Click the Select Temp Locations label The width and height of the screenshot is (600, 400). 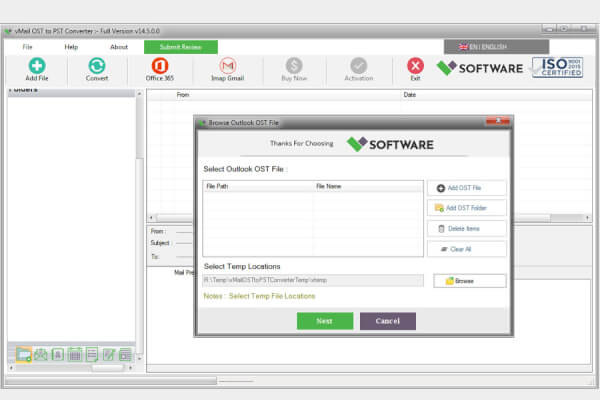(x=242, y=266)
